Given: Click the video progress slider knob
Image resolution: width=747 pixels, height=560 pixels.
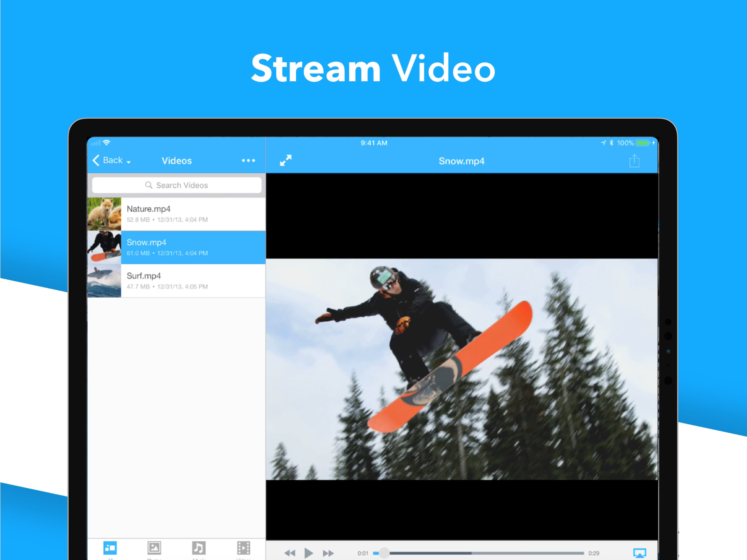Looking at the screenshot, I should tap(384, 553).
